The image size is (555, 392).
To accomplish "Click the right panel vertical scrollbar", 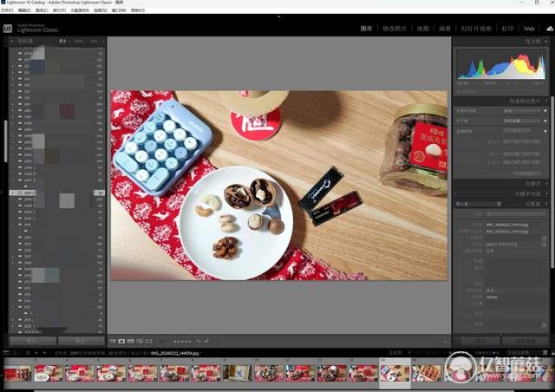I will pos(552,182).
